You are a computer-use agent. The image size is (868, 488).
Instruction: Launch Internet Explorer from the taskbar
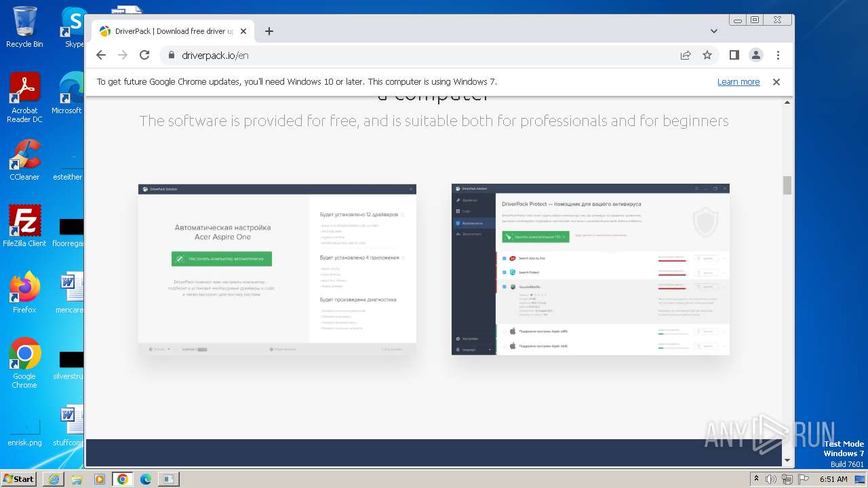pyautogui.click(x=54, y=479)
